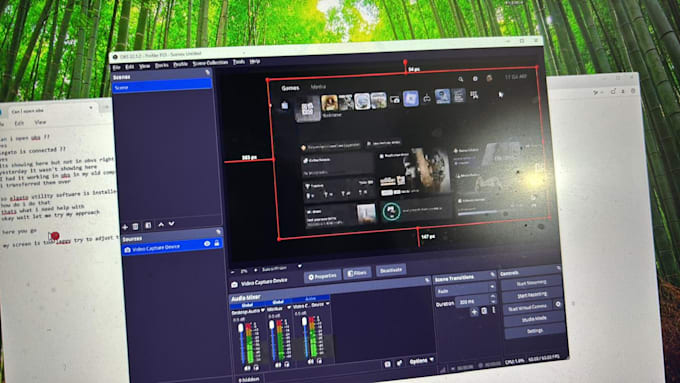Zoom in preview with plus icon

(256, 270)
